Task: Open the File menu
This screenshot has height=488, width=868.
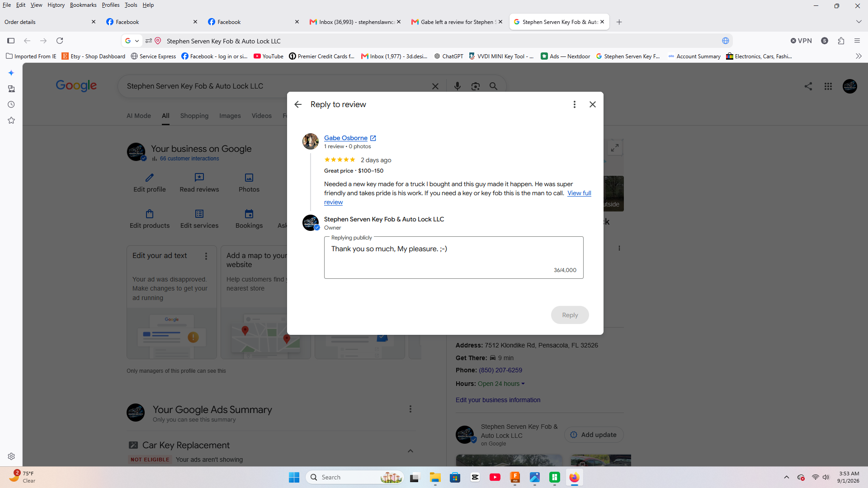Action: click(x=7, y=5)
